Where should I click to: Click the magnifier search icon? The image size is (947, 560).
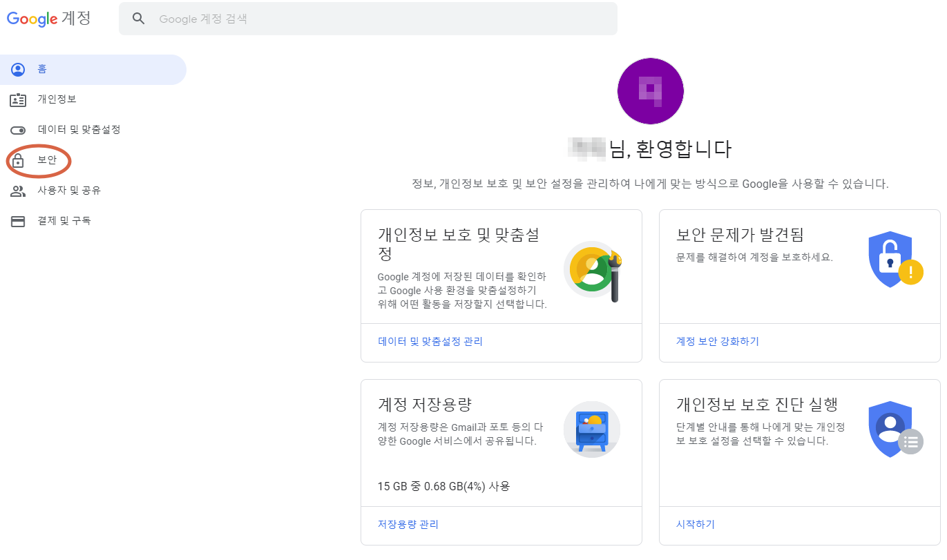tap(139, 19)
